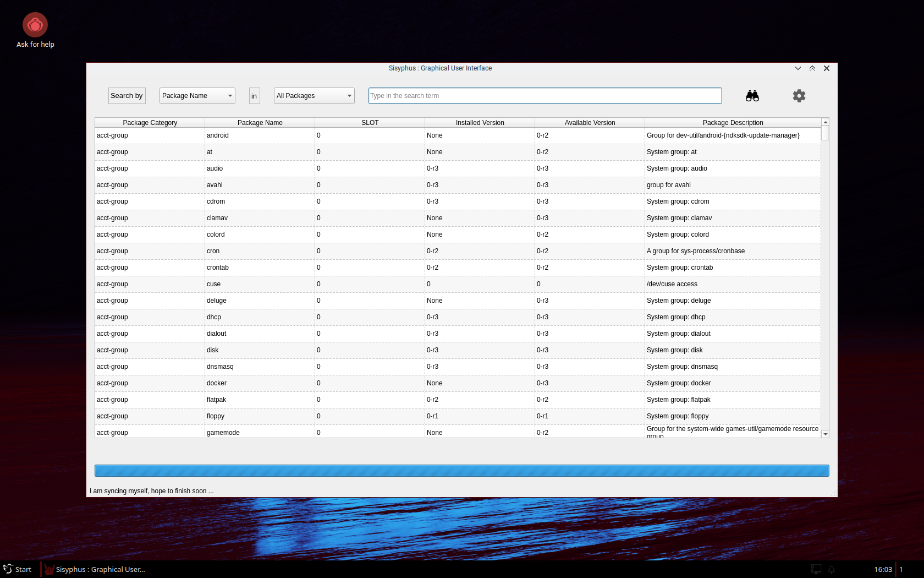Select the 'dialout' package name cell
The width and height of the screenshot is (924, 578).
pyautogui.click(x=260, y=334)
